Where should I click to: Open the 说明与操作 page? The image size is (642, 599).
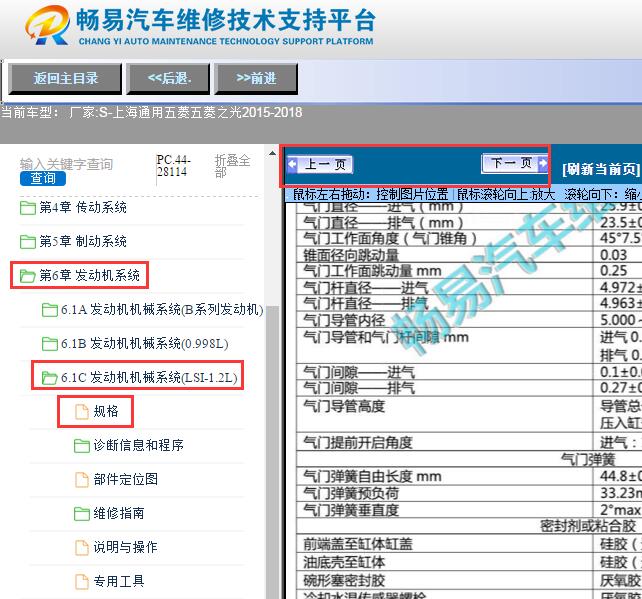125,547
